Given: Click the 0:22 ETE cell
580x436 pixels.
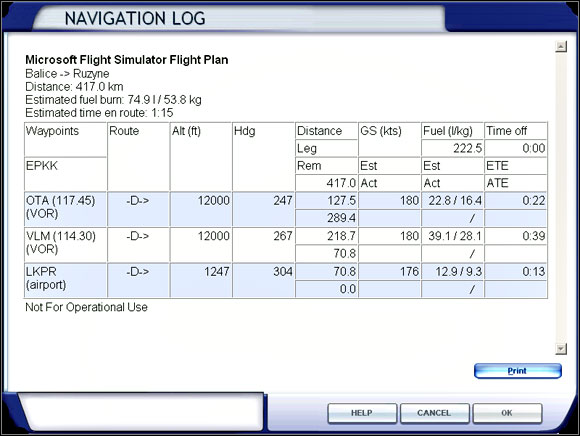Looking at the screenshot, I should pos(516,200).
